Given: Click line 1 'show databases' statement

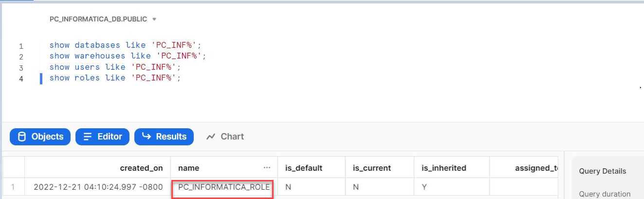Looking at the screenshot, I should click(x=125, y=45).
